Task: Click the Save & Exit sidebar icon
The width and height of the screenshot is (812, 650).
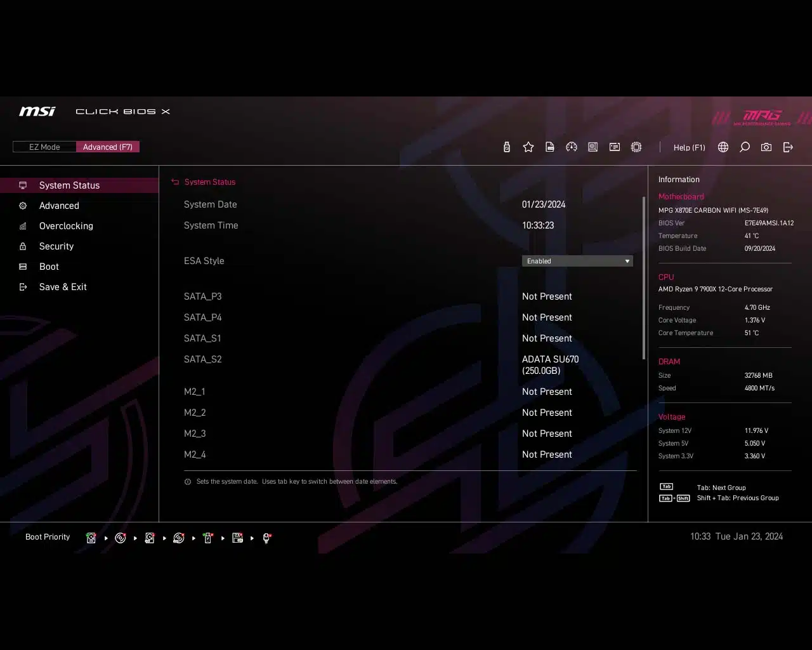Action: (23, 287)
